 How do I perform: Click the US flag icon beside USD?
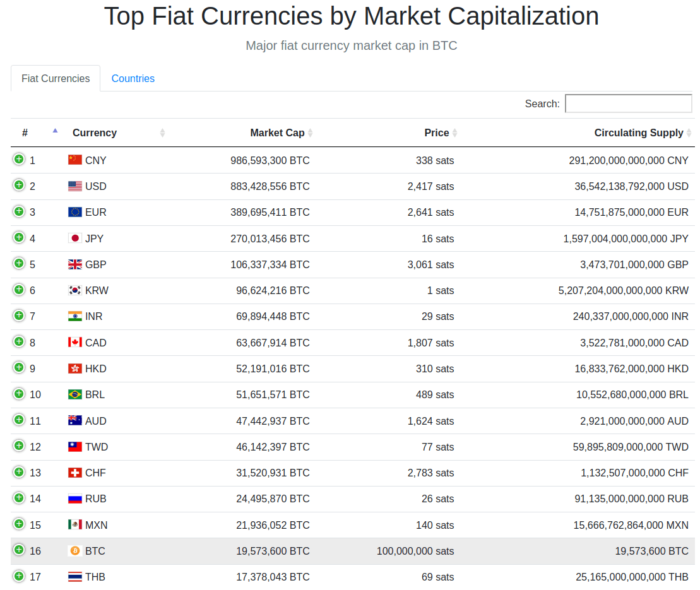[75, 186]
